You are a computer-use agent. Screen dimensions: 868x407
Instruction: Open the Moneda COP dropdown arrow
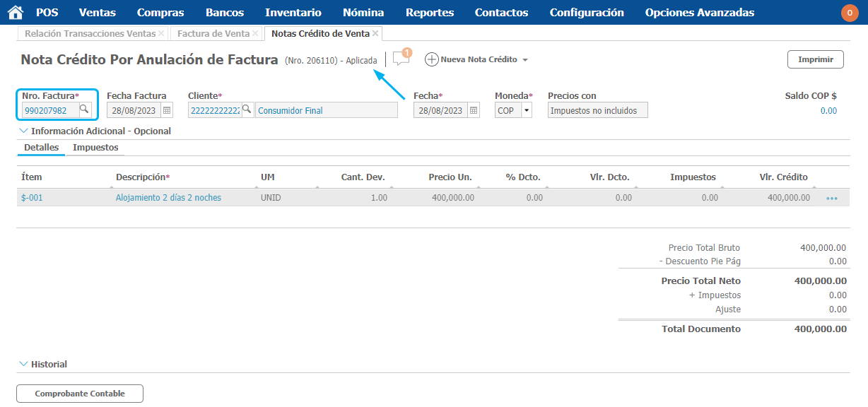(x=526, y=110)
